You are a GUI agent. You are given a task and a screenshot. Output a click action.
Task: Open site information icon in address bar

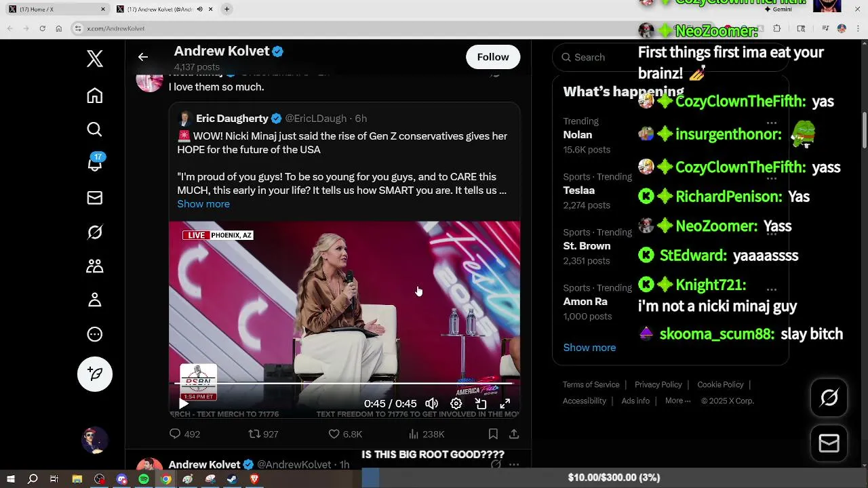click(x=78, y=28)
